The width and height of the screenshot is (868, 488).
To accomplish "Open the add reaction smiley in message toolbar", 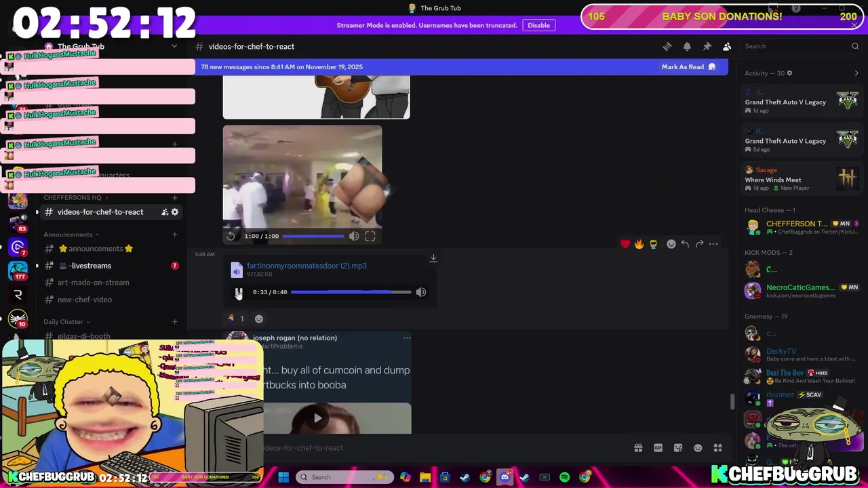I will pos(671,244).
